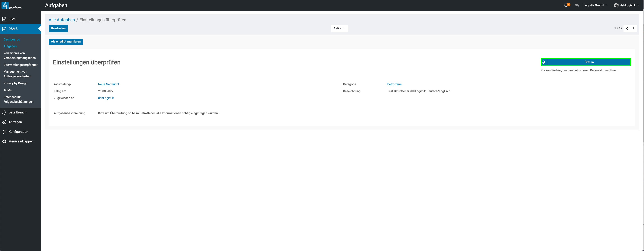Open the Logistik GmbH company dropdown
Viewport: 644px width, 251px height.
coord(595,5)
